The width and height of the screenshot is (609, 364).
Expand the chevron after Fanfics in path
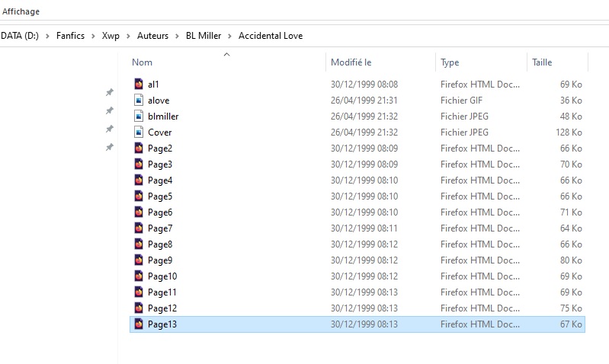click(94, 36)
